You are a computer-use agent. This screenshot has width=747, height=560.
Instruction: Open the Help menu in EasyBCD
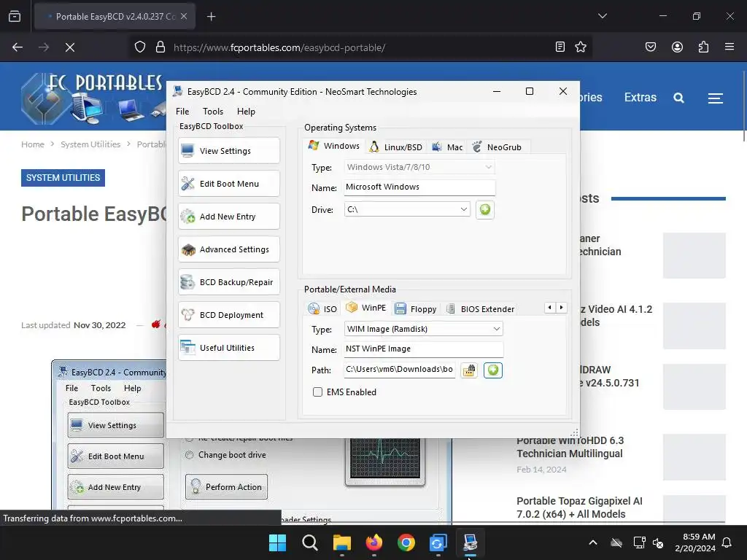pyautogui.click(x=247, y=112)
